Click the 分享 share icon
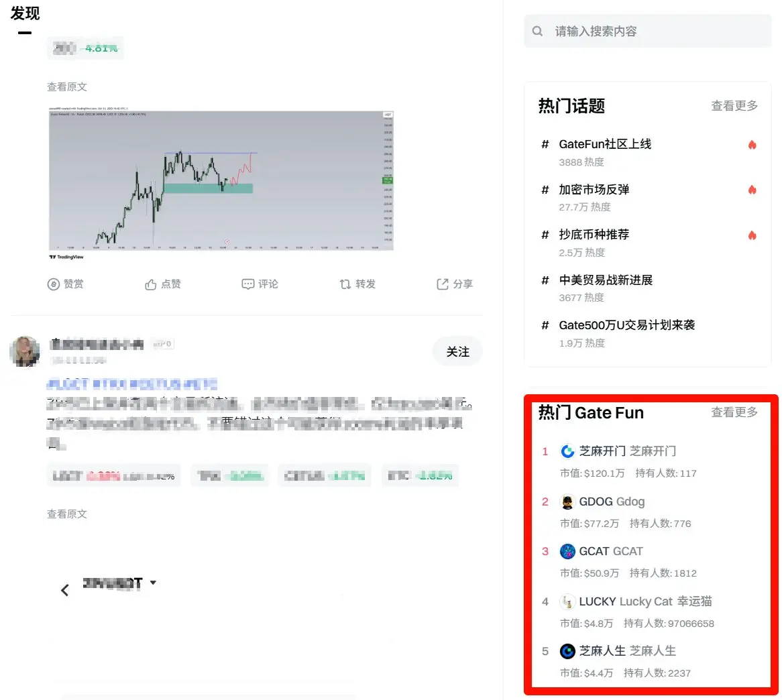The image size is (782, 700). (x=443, y=284)
